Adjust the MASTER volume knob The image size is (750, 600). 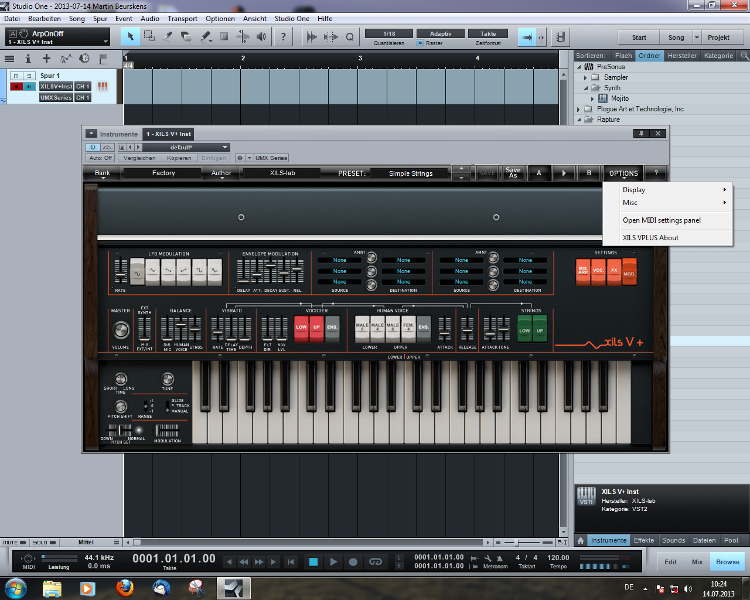121,330
